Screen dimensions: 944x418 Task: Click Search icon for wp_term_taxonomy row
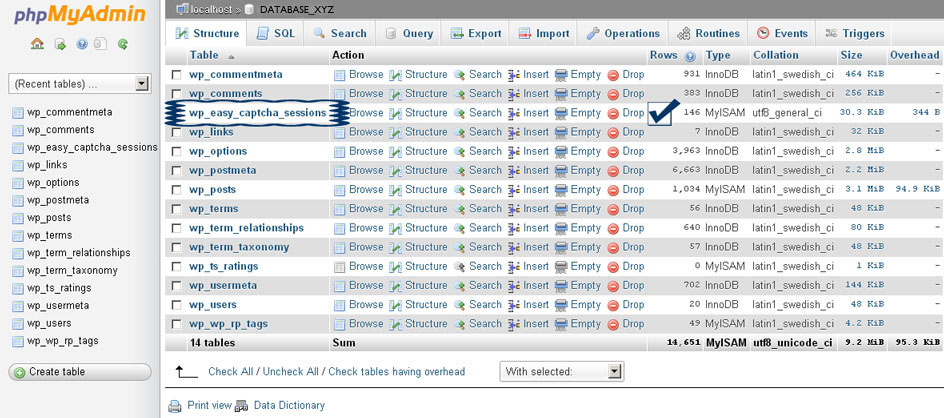point(459,248)
